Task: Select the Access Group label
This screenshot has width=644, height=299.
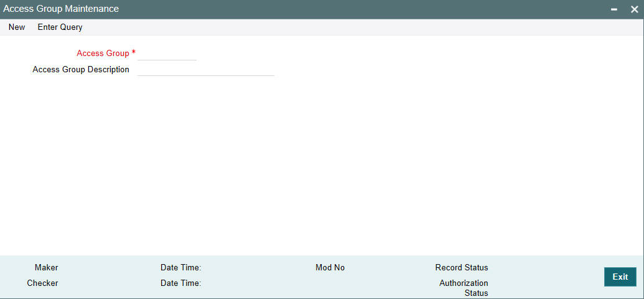Action: [x=103, y=53]
